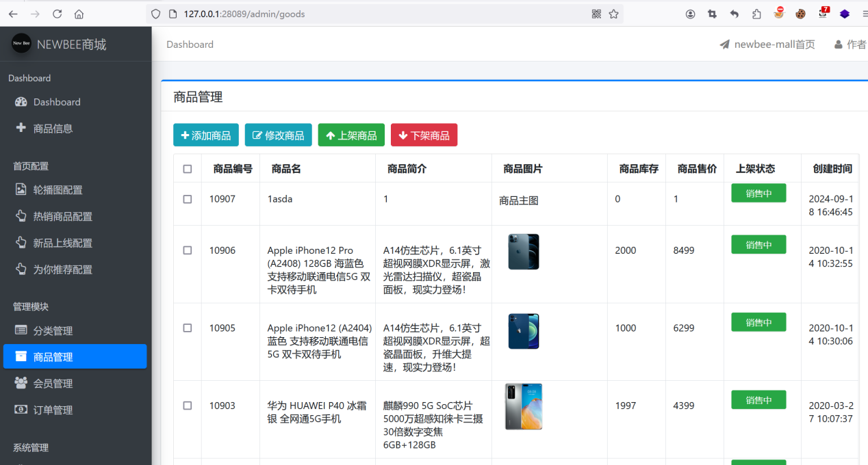The height and width of the screenshot is (465, 868).
Task: Open the extensions puzzle icon
Action: click(x=756, y=14)
